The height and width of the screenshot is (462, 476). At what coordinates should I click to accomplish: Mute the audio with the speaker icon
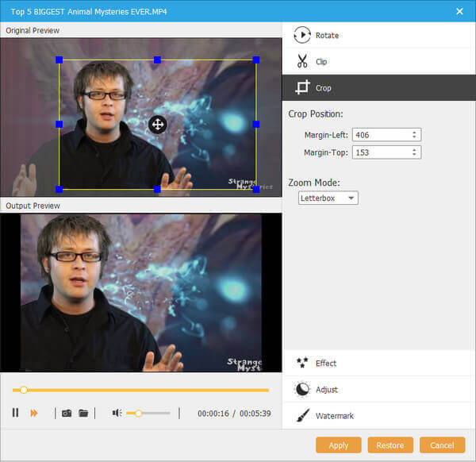click(117, 413)
